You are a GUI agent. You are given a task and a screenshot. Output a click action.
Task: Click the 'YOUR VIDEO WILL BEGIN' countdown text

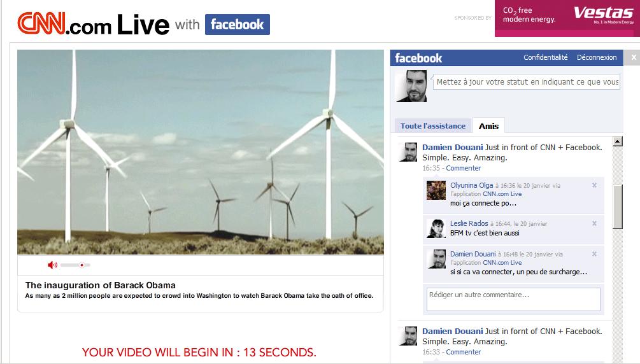click(x=199, y=353)
